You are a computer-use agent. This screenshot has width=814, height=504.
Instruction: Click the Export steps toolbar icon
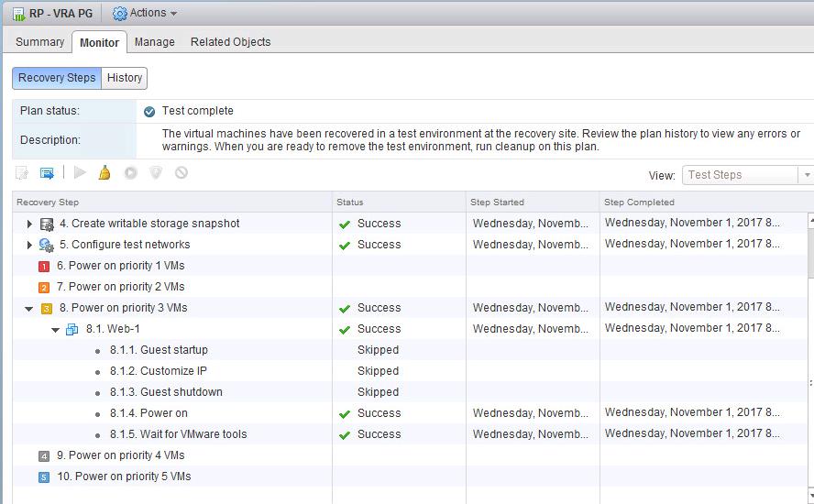47,173
